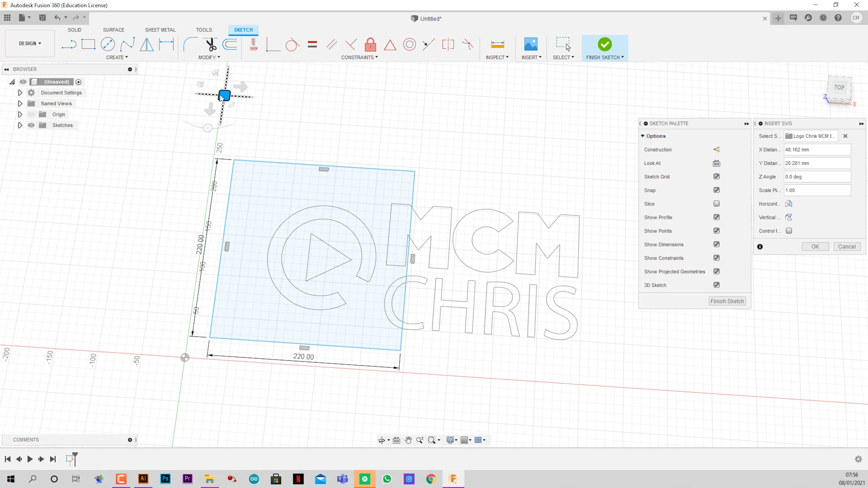
Task: Open the SELECT dropdown menu
Action: pos(563,57)
